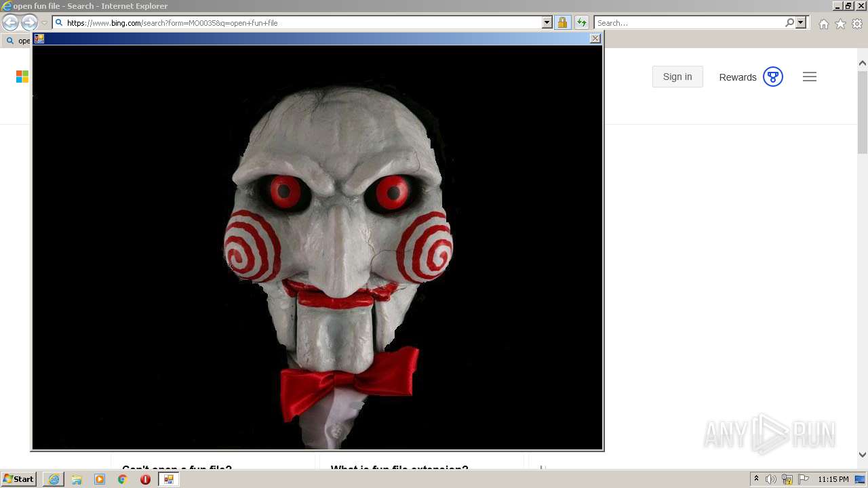Minimize the Internet Explorer window
The width and height of the screenshot is (868, 488).
(838, 5)
